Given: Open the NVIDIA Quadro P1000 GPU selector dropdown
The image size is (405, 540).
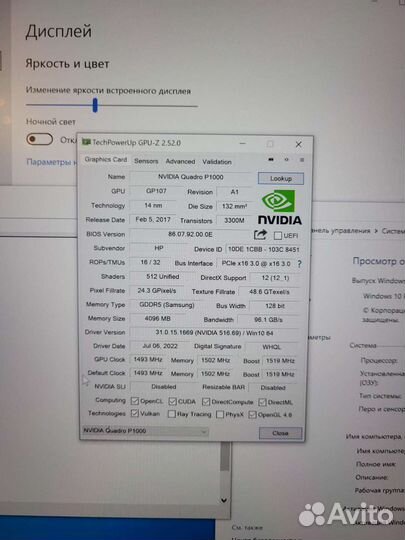Looking at the screenshot, I should (145, 431).
